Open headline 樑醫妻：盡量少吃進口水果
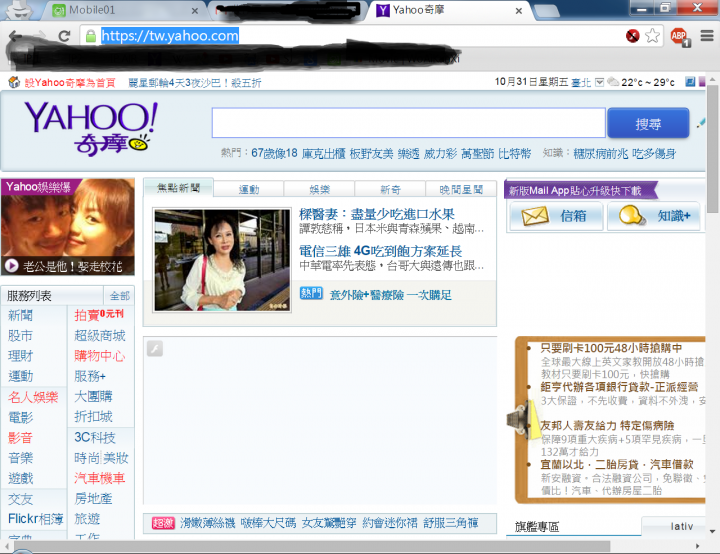Viewport: 720px width, 554px height. coord(377,214)
